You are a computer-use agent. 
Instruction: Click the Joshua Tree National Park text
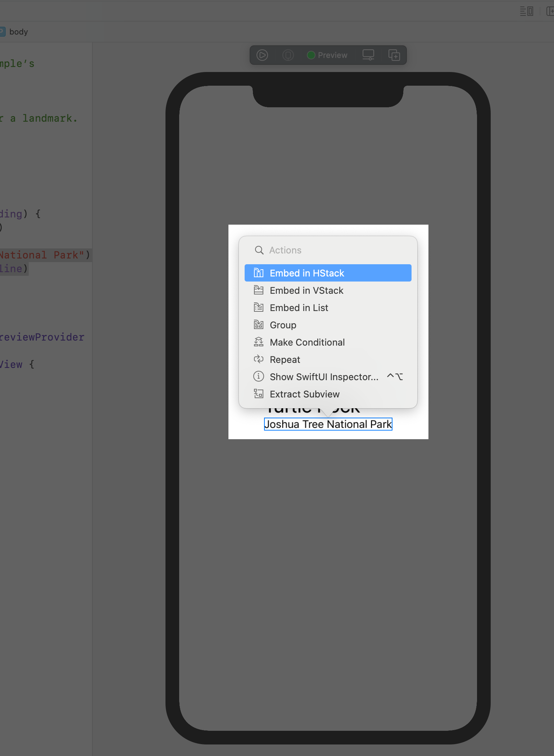point(328,424)
